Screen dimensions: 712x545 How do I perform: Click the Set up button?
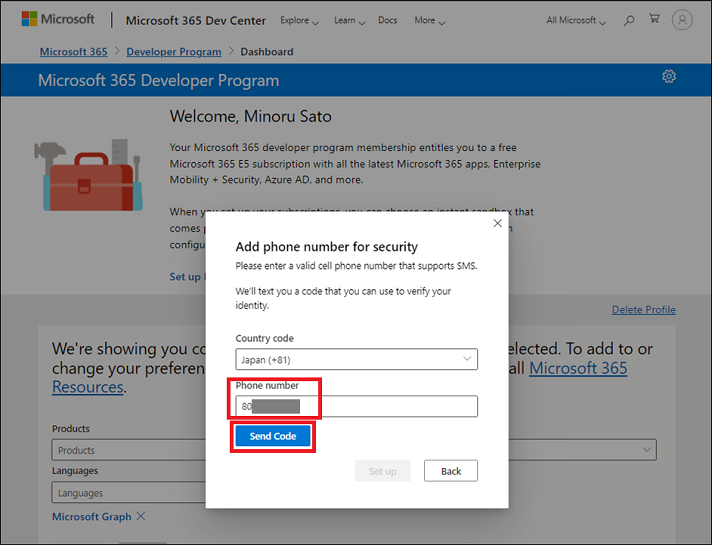click(x=382, y=471)
